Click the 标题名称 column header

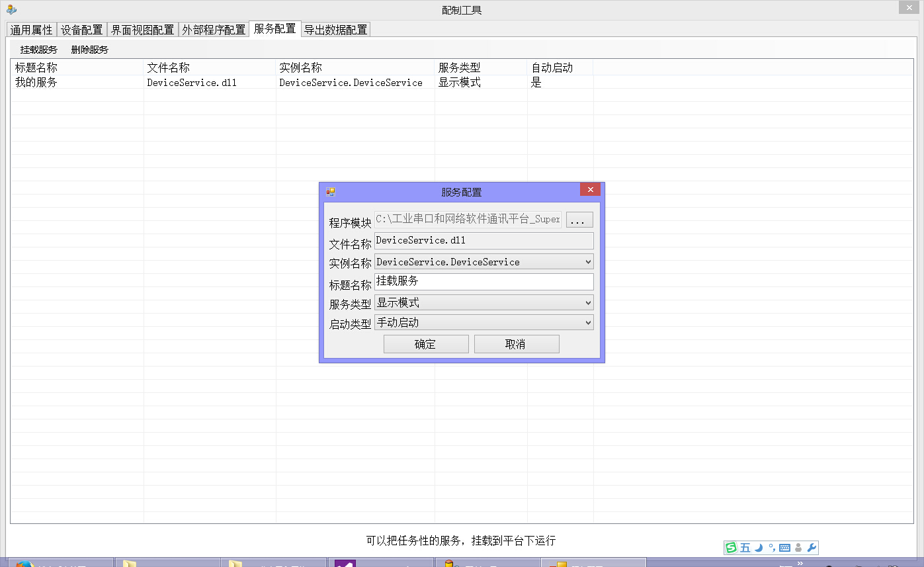tap(77, 67)
